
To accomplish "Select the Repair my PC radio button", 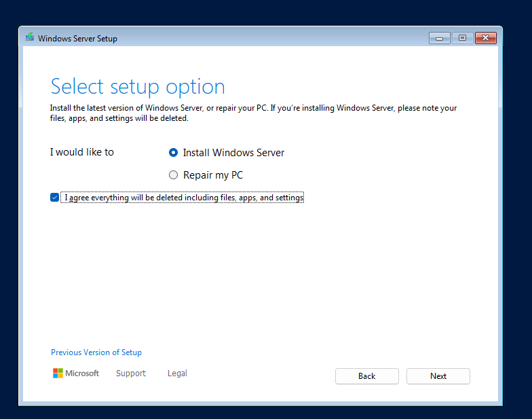I will tap(174, 175).
